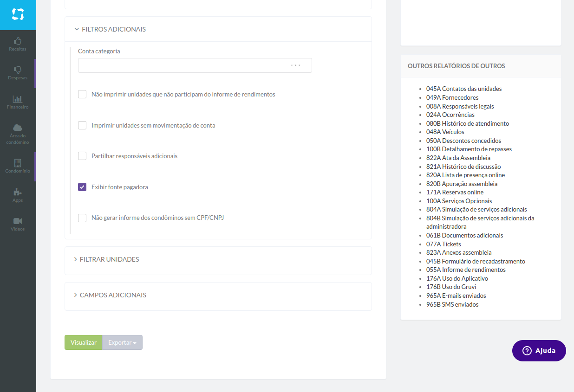
Task: Open report 100A Serviços Opcionais
Action: (x=459, y=201)
